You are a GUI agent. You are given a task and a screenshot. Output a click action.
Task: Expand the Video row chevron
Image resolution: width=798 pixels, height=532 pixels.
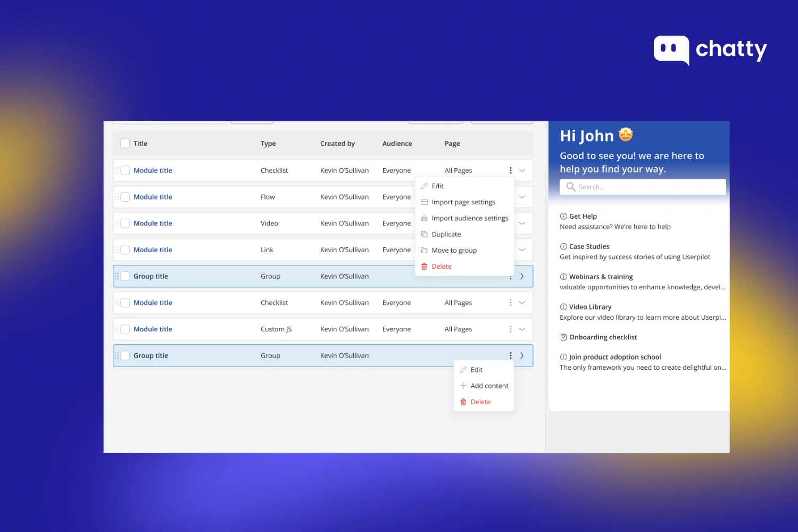pyautogui.click(x=522, y=223)
